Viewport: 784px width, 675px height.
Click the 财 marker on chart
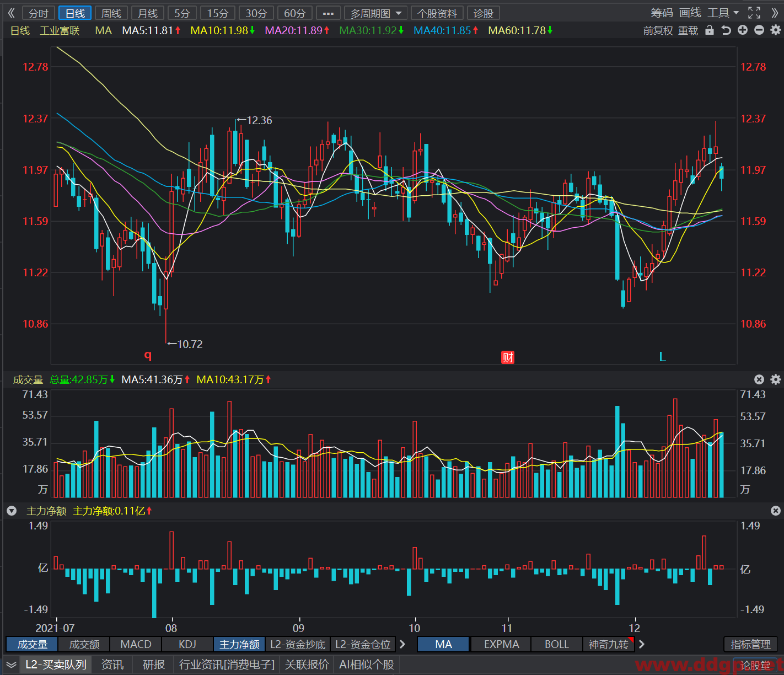[x=507, y=357]
